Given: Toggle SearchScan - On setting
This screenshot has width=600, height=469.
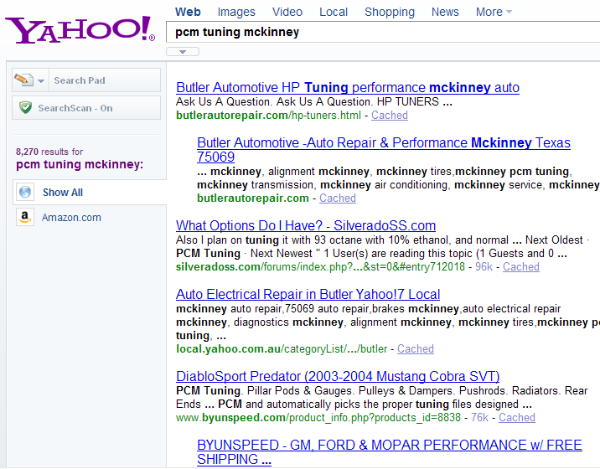Looking at the screenshot, I should (83, 108).
